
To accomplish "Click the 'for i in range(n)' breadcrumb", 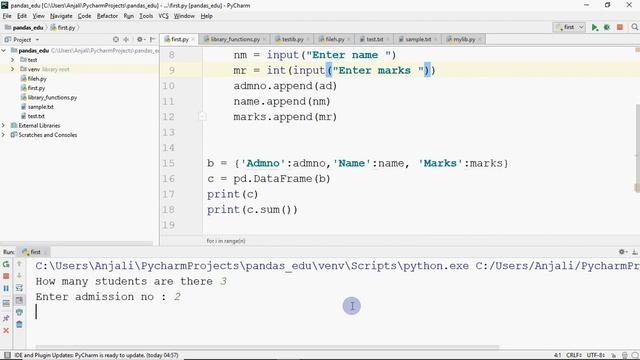I will pyautogui.click(x=226, y=241).
